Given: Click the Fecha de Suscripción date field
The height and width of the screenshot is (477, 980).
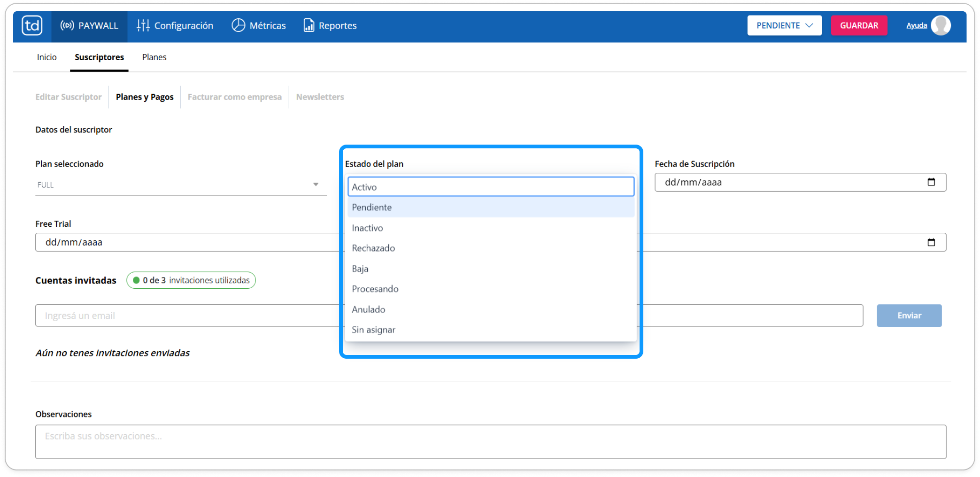Looking at the screenshot, I should [x=800, y=182].
